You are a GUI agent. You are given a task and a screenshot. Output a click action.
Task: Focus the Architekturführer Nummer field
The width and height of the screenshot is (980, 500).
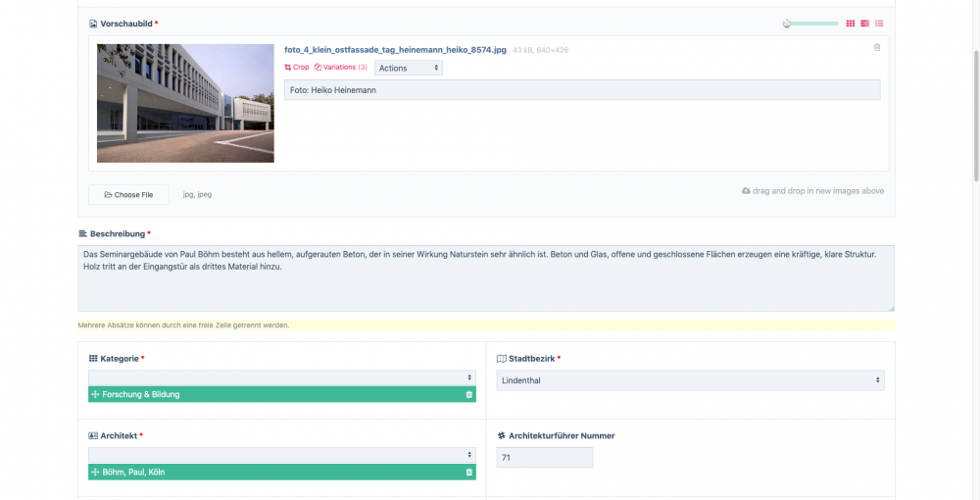(544, 458)
